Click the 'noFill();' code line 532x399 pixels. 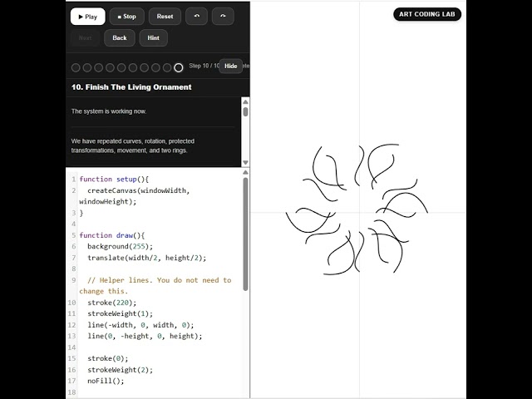click(106, 381)
